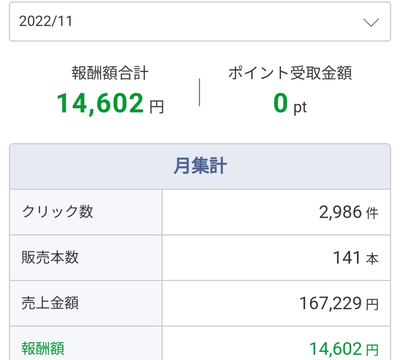Viewport: 400px width, 360px height.
Task: Select the 報酬額合計 label
Action: pos(110,73)
